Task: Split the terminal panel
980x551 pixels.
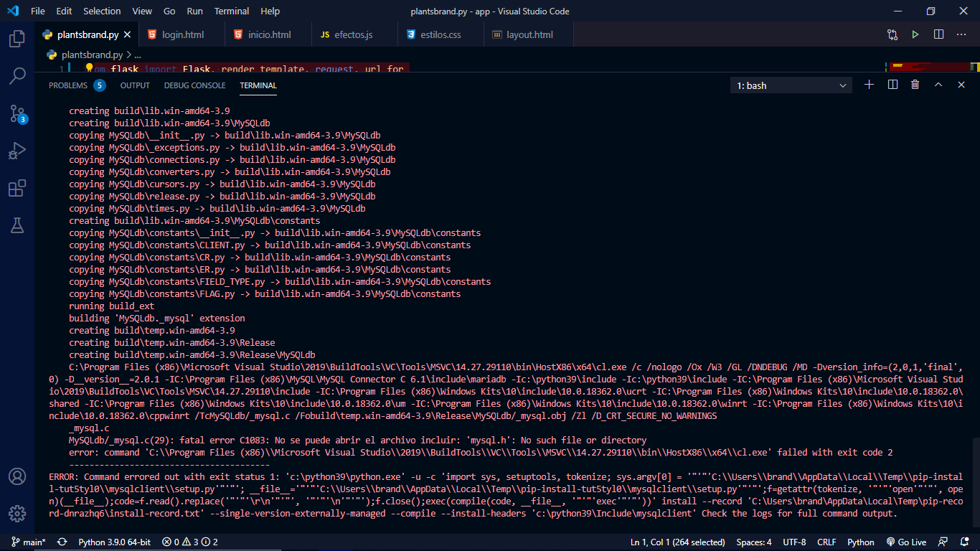Action: click(892, 85)
